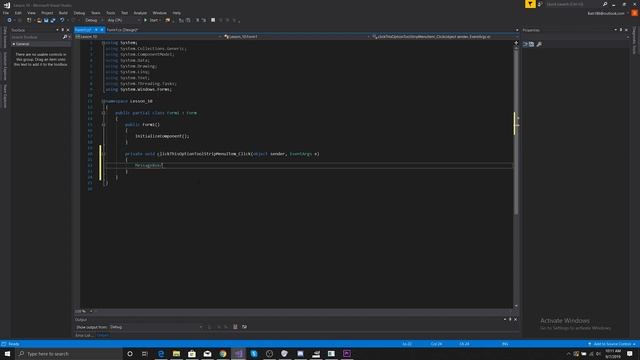
Task: Click the Quick Launch search field
Action: click(573, 4)
